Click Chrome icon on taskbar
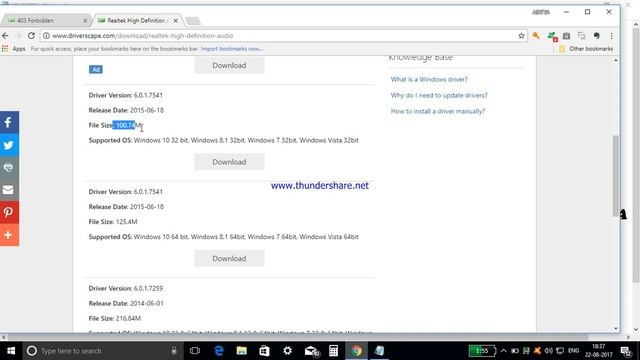The image size is (640, 360). pyautogui.click(x=357, y=351)
